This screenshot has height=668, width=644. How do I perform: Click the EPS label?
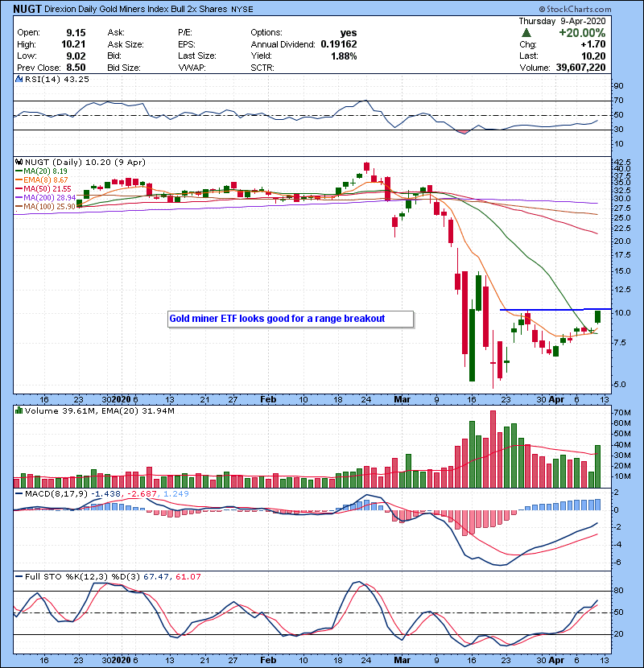click(186, 44)
